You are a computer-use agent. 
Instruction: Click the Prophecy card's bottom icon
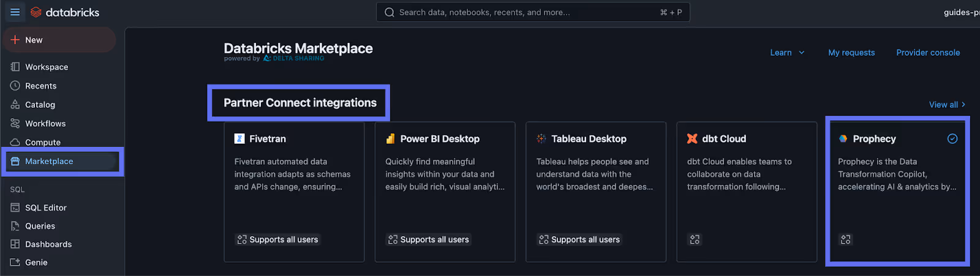pos(846,240)
